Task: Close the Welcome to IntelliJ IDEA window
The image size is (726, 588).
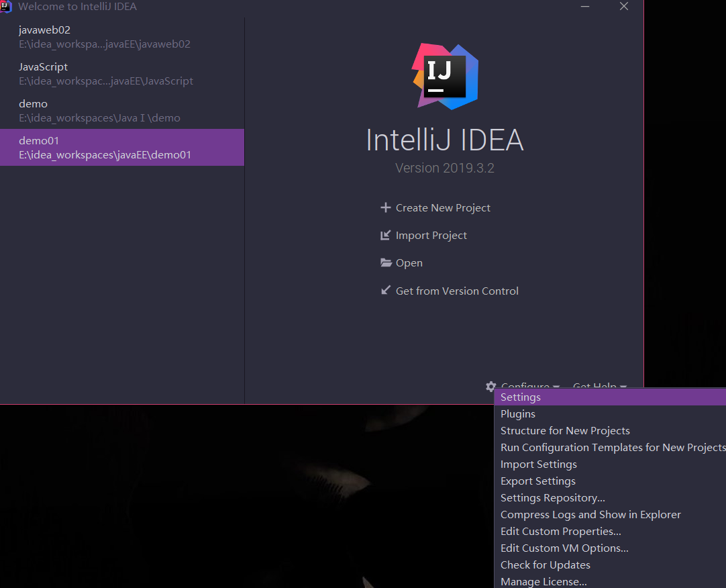Action: (x=623, y=7)
